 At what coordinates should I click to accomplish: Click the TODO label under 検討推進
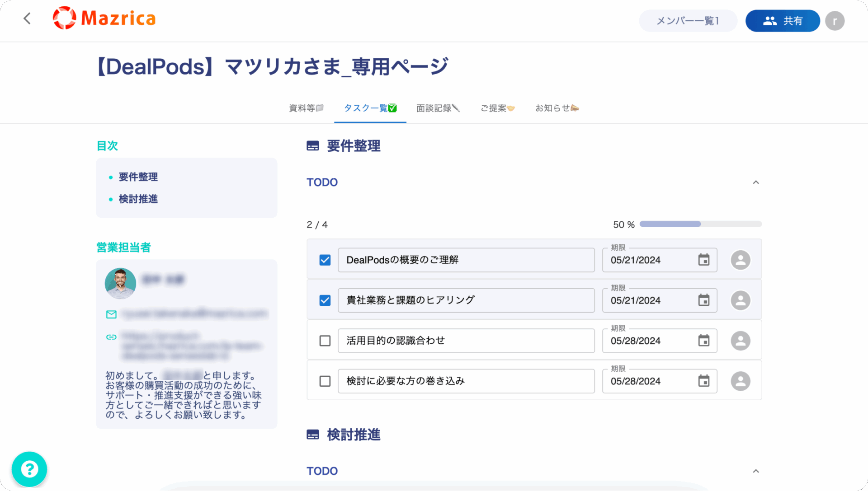[x=322, y=471]
